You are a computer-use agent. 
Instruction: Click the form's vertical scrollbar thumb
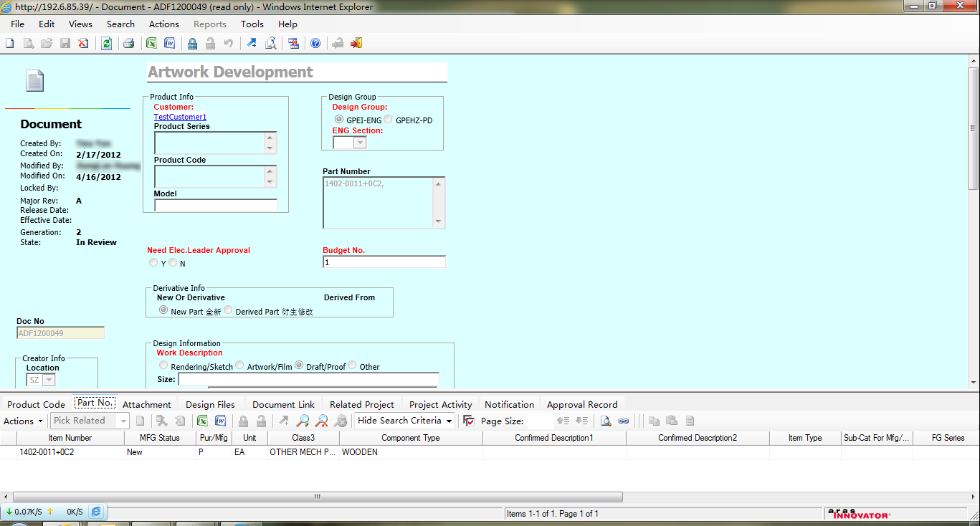tap(974, 127)
